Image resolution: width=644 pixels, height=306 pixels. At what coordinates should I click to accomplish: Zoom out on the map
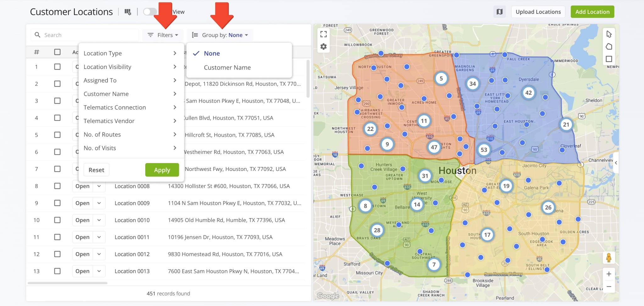[x=609, y=286]
